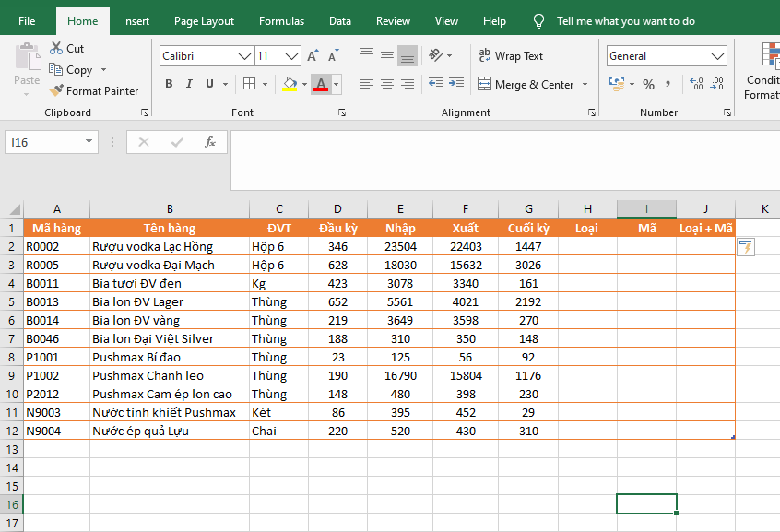780x532 pixels.
Task: Switch to the Formulas tab
Action: [281, 21]
